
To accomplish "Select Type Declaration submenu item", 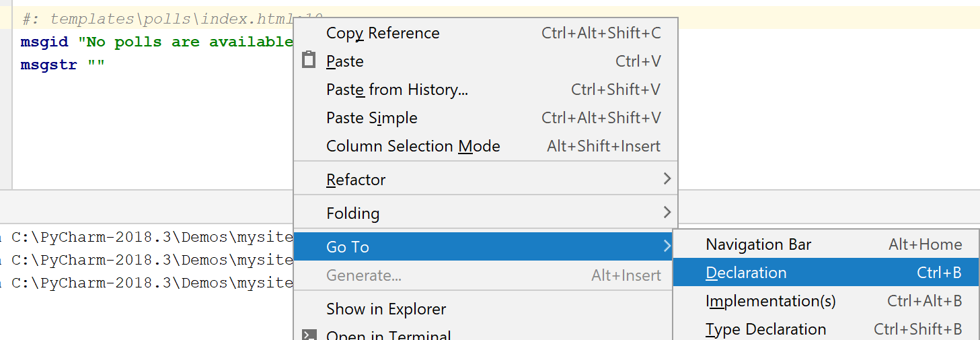I will click(x=765, y=329).
